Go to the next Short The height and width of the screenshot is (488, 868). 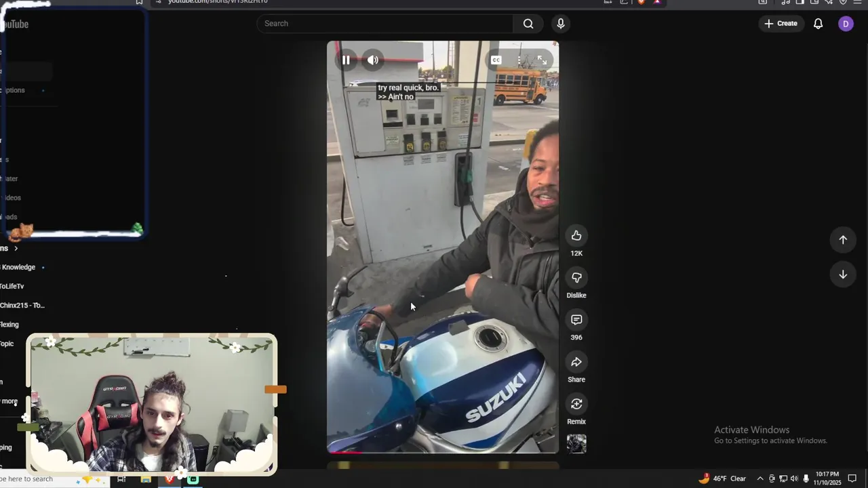[843, 274]
